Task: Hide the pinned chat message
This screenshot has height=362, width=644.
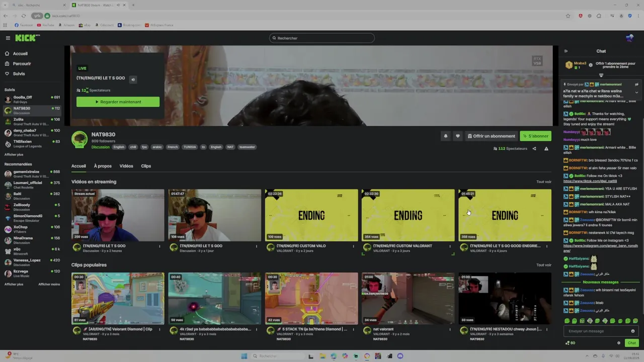Action: 636,84
